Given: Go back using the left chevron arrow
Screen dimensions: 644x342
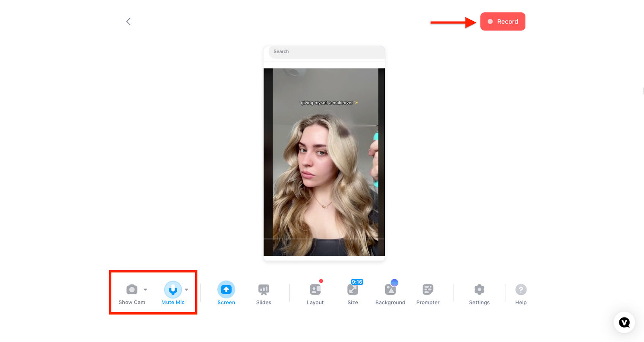Looking at the screenshot, I should [x=128, y=21].
